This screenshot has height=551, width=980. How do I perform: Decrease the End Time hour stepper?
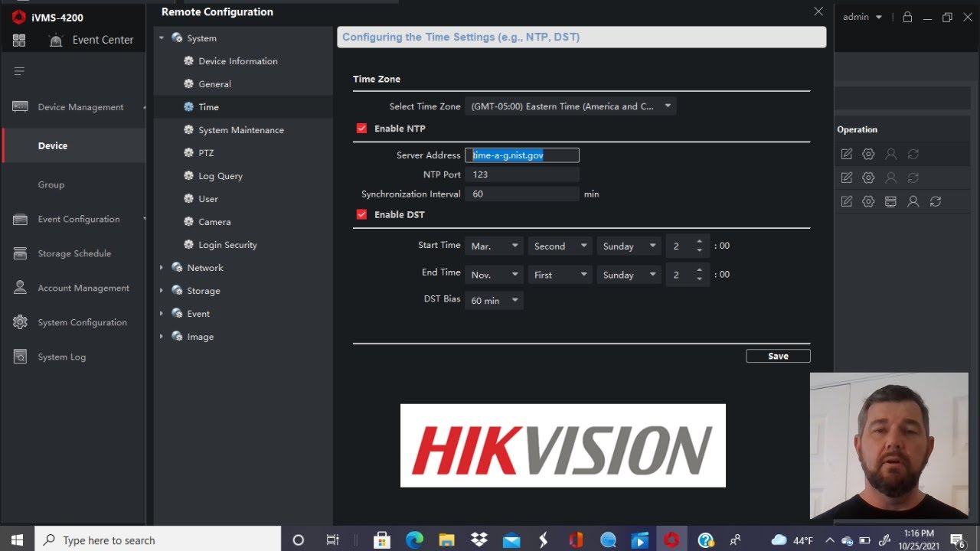click(699, 279)
